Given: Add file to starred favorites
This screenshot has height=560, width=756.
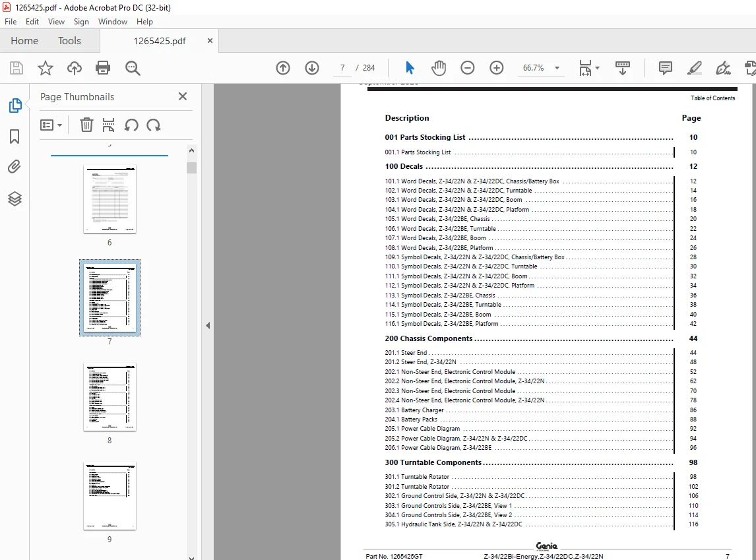Looking at the screenshot, I should click(46, 68).
